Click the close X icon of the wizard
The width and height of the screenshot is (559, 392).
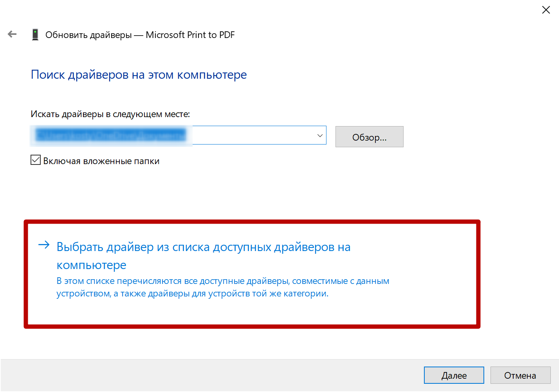(546, 10)
